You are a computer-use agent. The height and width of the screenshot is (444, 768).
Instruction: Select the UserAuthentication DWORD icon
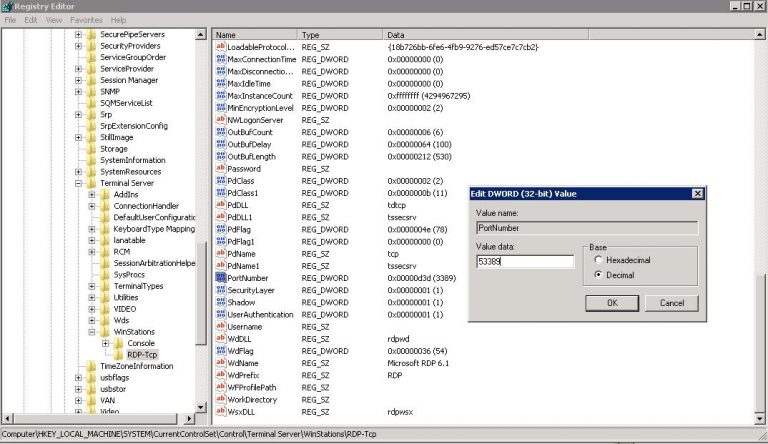coord(220,314)
